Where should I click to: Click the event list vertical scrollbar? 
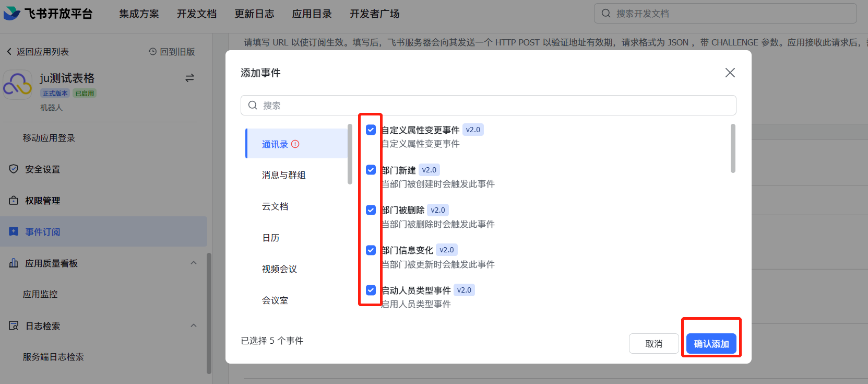(733, 148)
